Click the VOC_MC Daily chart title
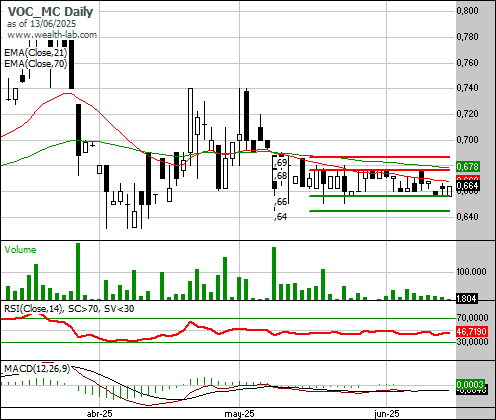Screen dimensions: 496x420 coord(50,12)
